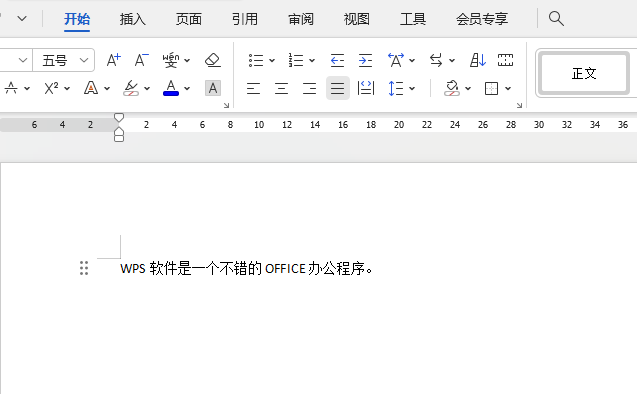Click the superscript X² icon
Viewport: 637px width, 394px height.
pyautogui.click(x=51, y=88)
